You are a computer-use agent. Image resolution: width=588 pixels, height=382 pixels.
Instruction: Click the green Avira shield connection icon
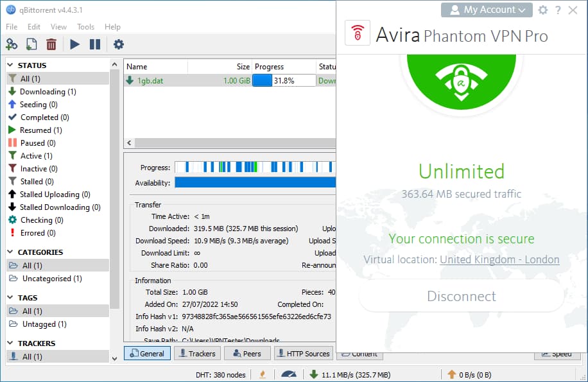(462, 81)
